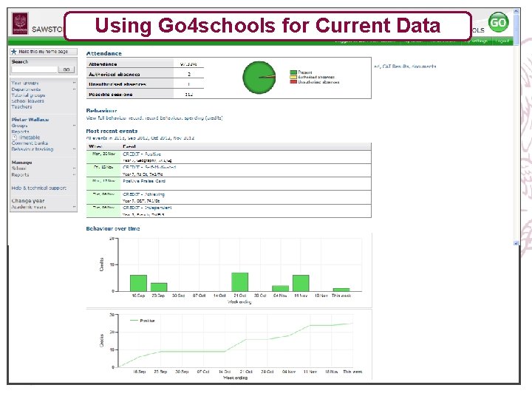This screenshot has width=532, height=399.
Task: Expand the Departments submenu arrow
Action: [x=74, y=89]
